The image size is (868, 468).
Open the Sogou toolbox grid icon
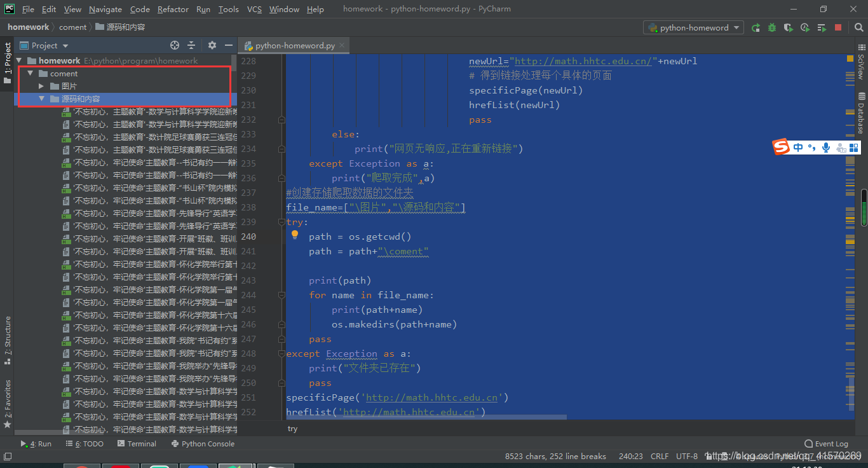pyautogui.click(x=854, y=148)
